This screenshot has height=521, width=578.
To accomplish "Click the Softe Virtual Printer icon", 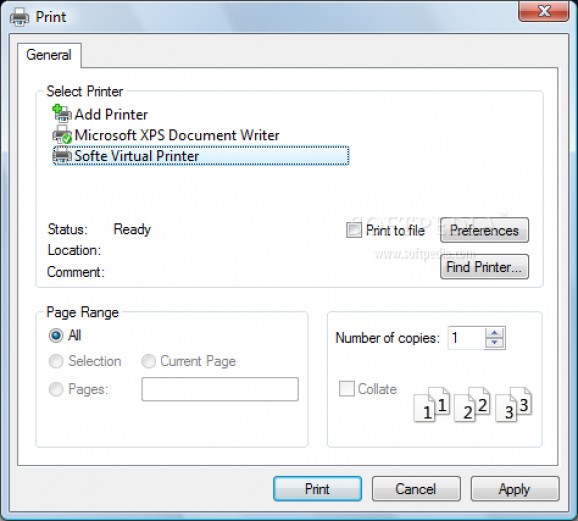I will pyautogui.click(x=62, y=155).
